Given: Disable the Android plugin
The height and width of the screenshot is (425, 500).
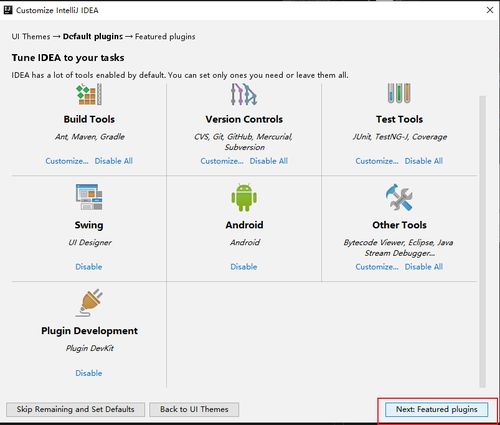Looking at the screenshot, I should (244, 267).
